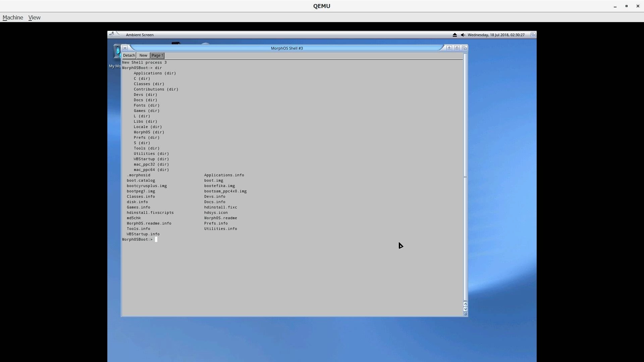Open the QEMU Machine menu
This screenshot has width=644, height=362.
(x=13, y=17)
